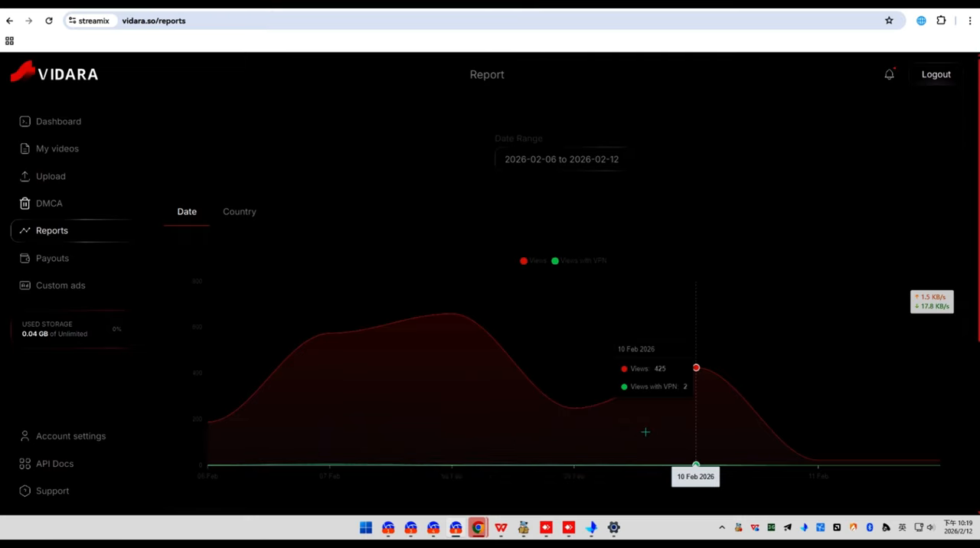The width and height of the screenshot is (980, 548).
Task: Open Dashboard from the sidebar
Action: (x=58, y=122)
